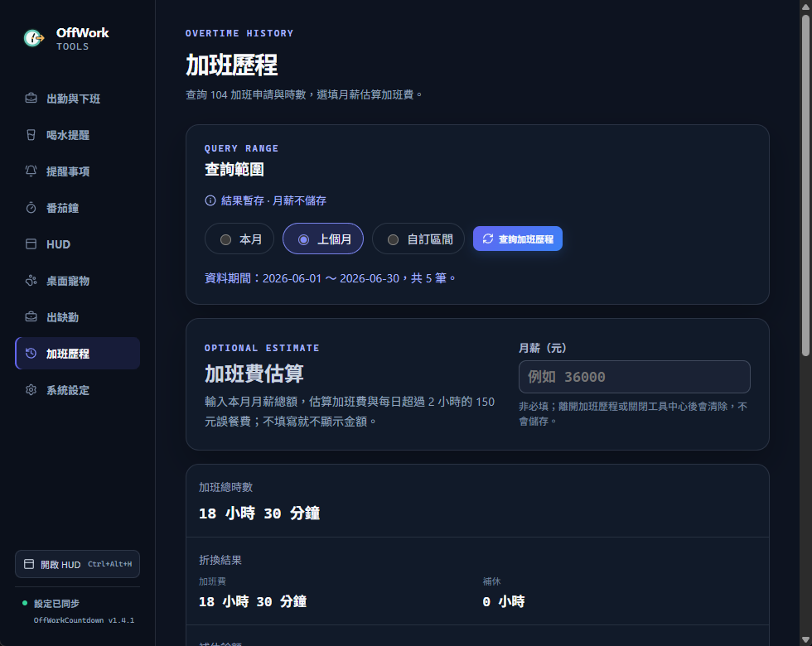Select the 上個月 radio option
The width and height of the screenshot is (812, 646).
pyautogui.click(x=323, y=239)
